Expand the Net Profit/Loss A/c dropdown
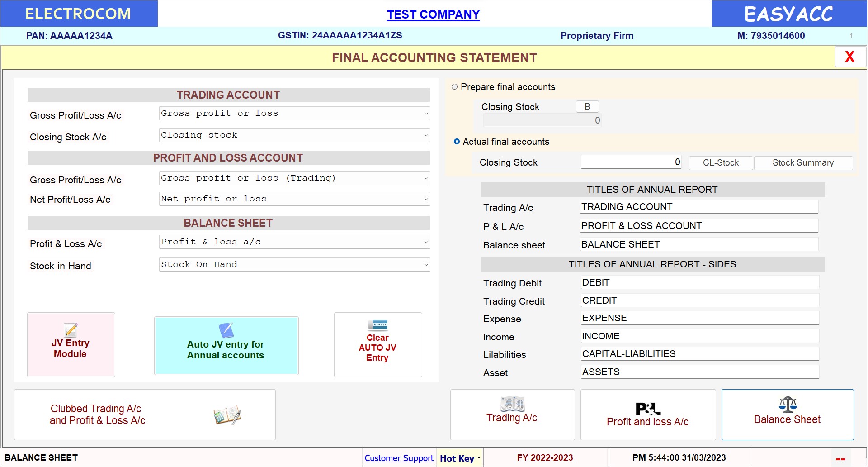Viewport: 868px width, 467px height. [425, 199]
